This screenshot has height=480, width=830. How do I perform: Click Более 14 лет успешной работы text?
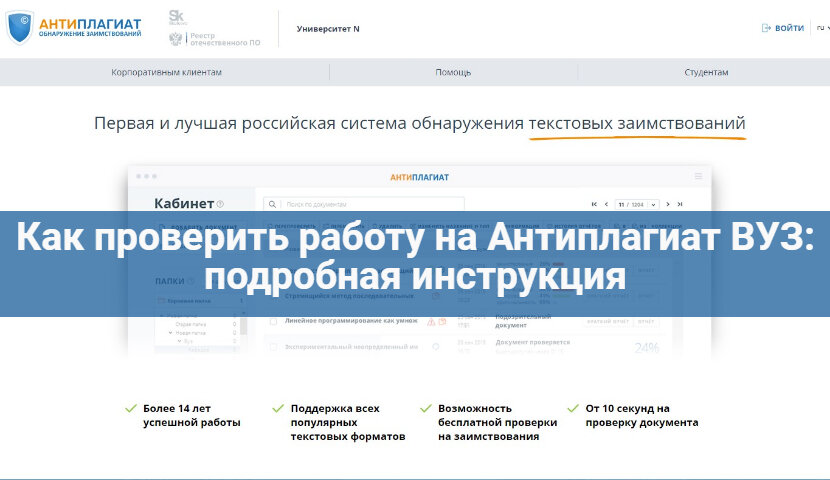pos(192,415)
